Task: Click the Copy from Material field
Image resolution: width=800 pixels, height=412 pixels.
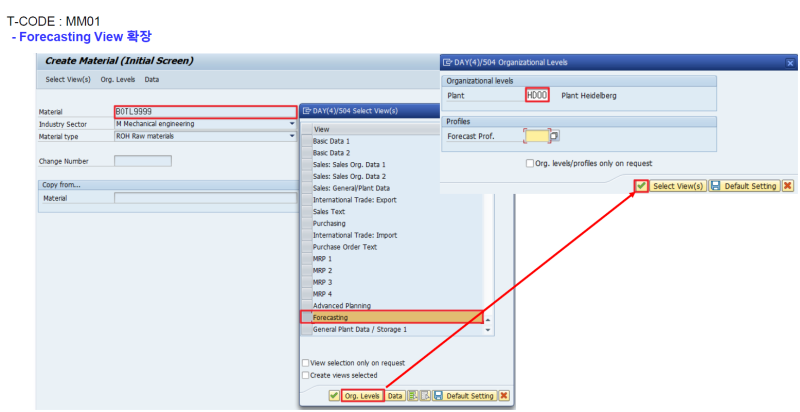Action: point(205,198)
